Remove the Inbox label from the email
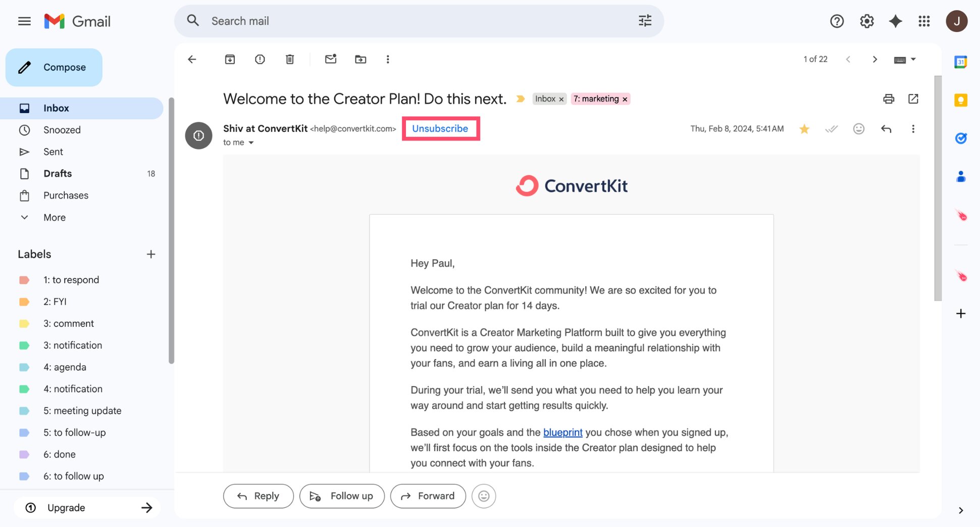 [x=561, y=99]
